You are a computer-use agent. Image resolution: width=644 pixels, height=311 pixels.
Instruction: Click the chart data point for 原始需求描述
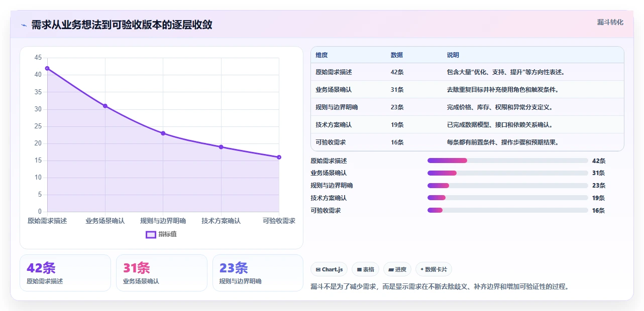pyautogui.click(x=47, y=68)
